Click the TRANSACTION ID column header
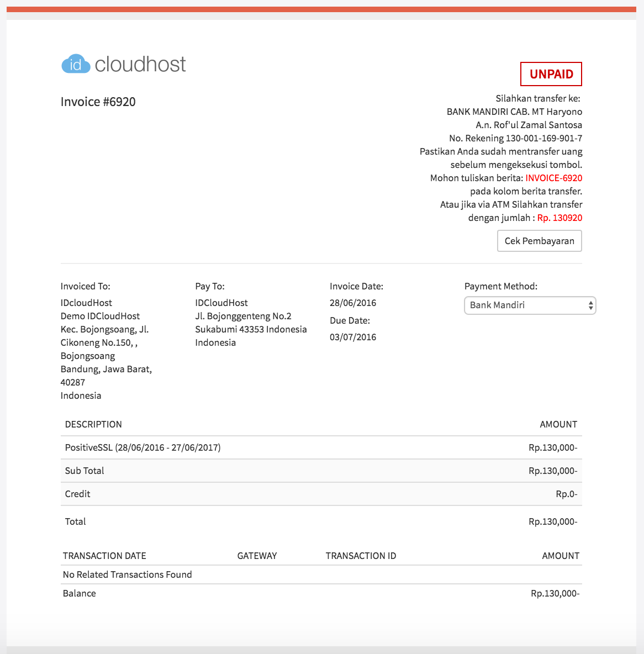This screenshot has height=654, width=644. [x=361, y=556]
